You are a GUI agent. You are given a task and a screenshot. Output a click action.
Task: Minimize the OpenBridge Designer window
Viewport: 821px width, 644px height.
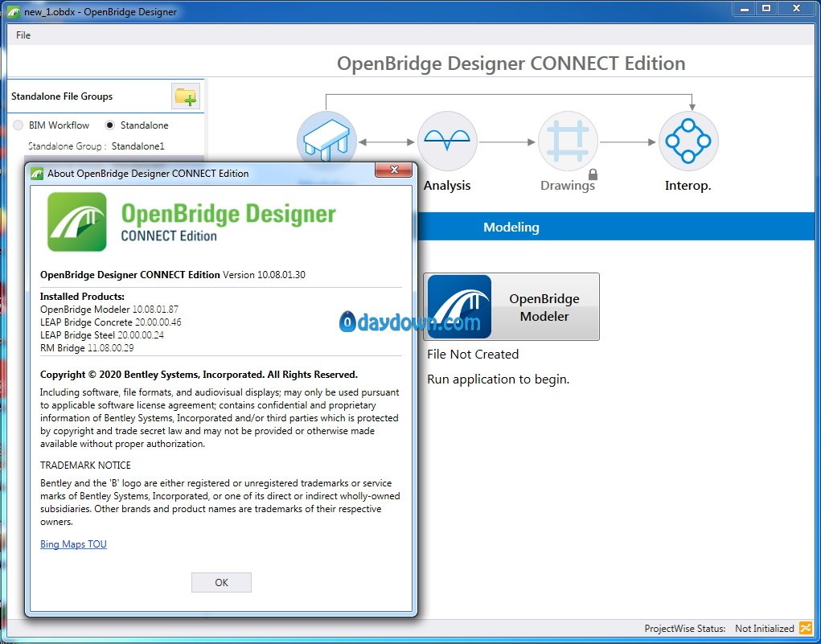coord(745,8)
